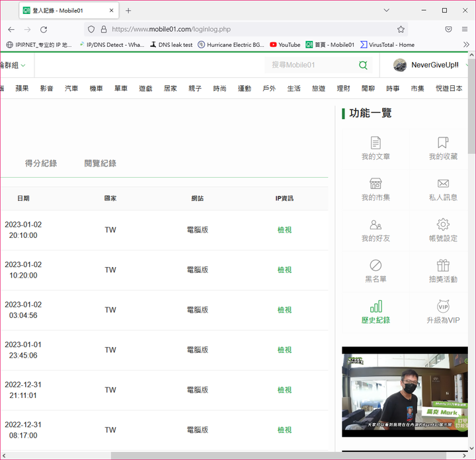The image size is (476, 460).
Task: Open the 蘋果 category
Action: pyautogui.click(x=22, y=89)
